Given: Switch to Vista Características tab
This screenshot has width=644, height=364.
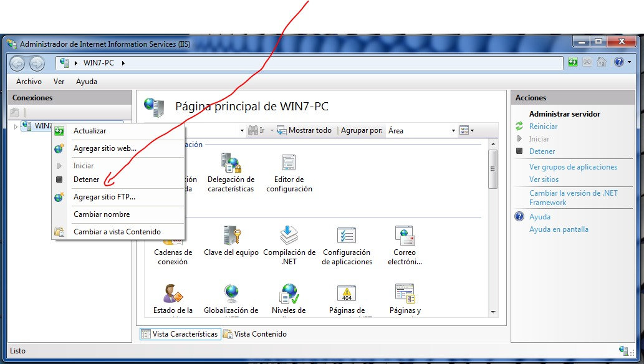Looking at the screenshot, I should [180, 334].
